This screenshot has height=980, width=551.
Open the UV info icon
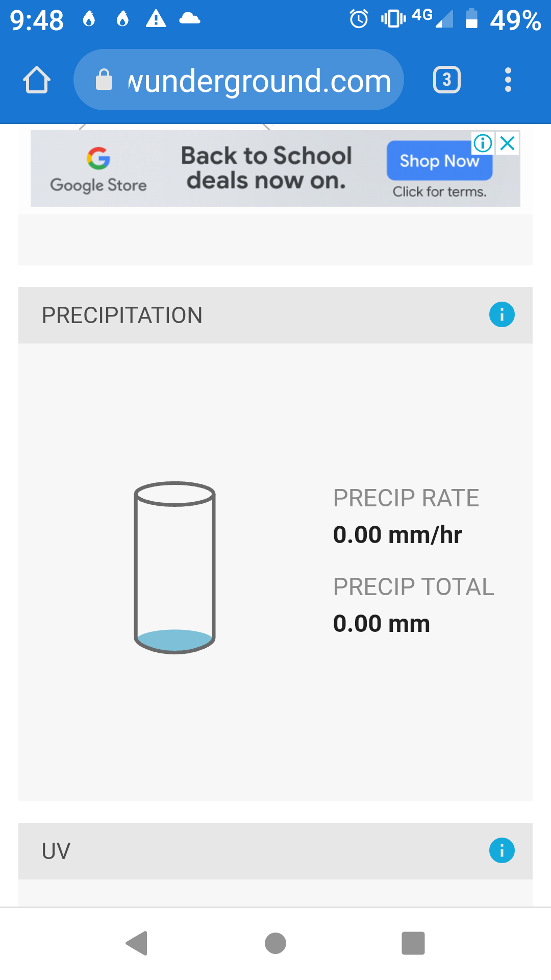(502, 850)
